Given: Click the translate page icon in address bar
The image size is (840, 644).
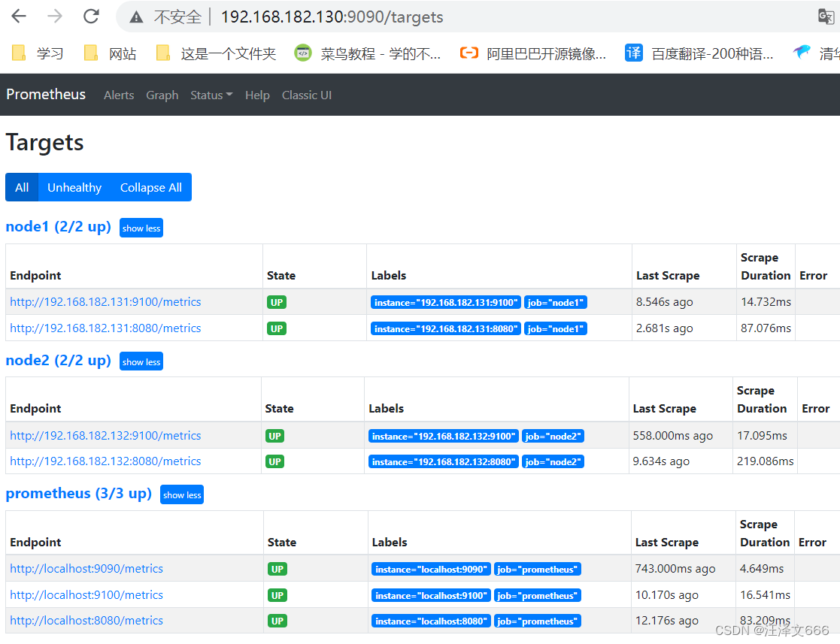Looking at the screenshot, I should [x=826, y=17].
